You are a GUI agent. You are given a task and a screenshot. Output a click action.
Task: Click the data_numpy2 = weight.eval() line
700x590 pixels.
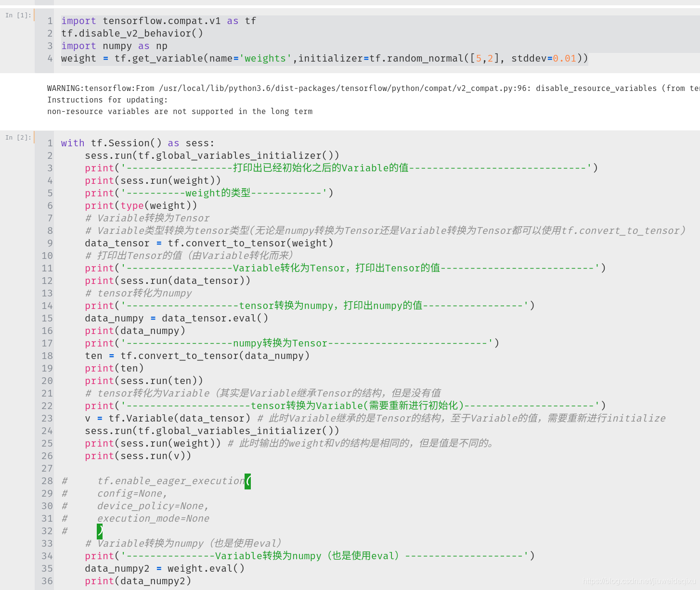coord(164,568)
